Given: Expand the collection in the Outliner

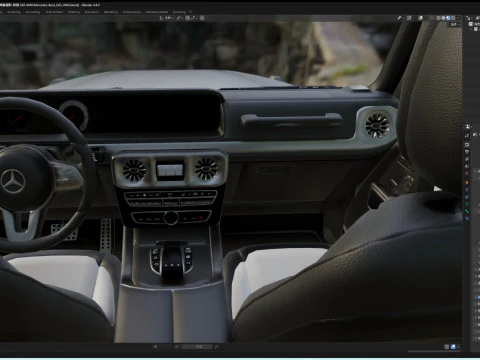Looking at the screenshot, I should pos(471,29).
